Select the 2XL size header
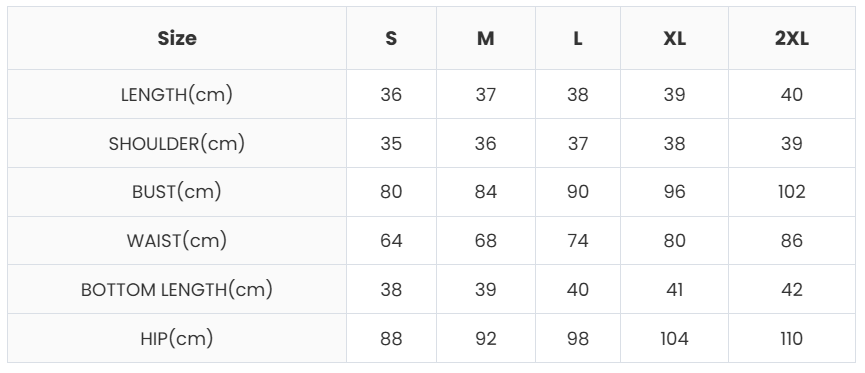 (x=792, y=39)
